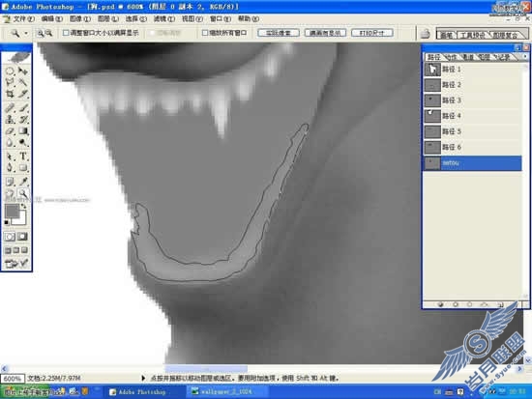Enable resize windows to fit checkbox
Viewport: 532px width, 399px height.
pos(66,33)
